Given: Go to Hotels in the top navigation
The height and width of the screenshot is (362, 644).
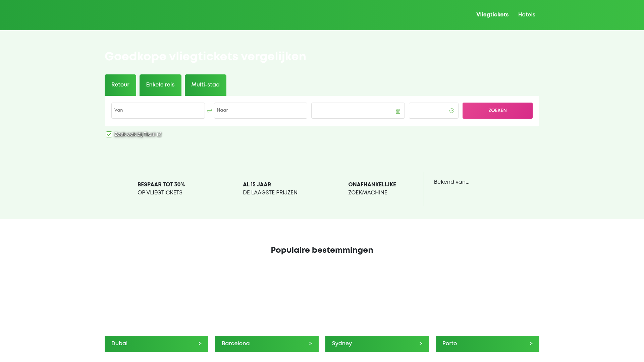Looking at the screenshot, I should click(x=527, y=15).
